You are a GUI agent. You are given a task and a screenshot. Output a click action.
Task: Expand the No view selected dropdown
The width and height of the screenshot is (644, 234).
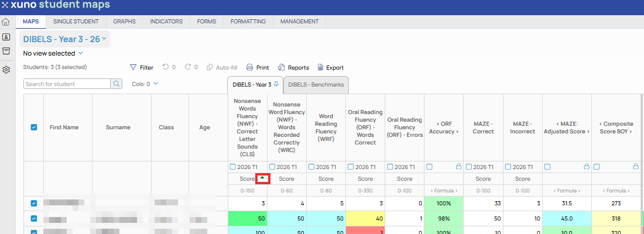click(x=53, y=53)
